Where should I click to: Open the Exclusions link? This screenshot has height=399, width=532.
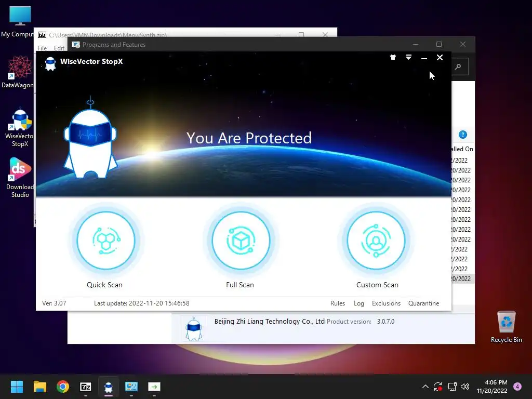pos(386,303)
